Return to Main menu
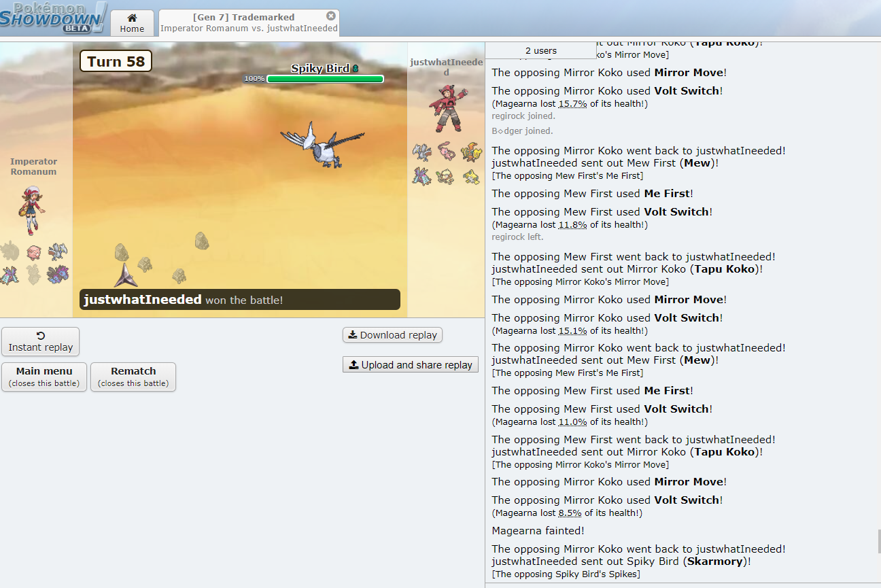Screen dimensions: 881x588 point(44,377)
